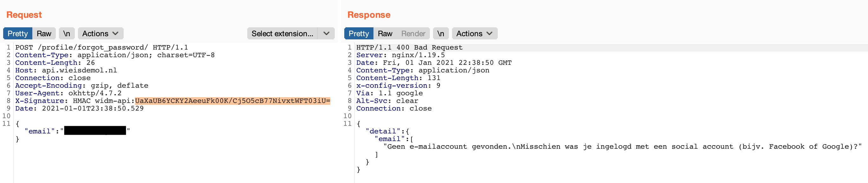
Task: Click the highlighted X-Signature HMAC value
Action: tap(232, 101)
